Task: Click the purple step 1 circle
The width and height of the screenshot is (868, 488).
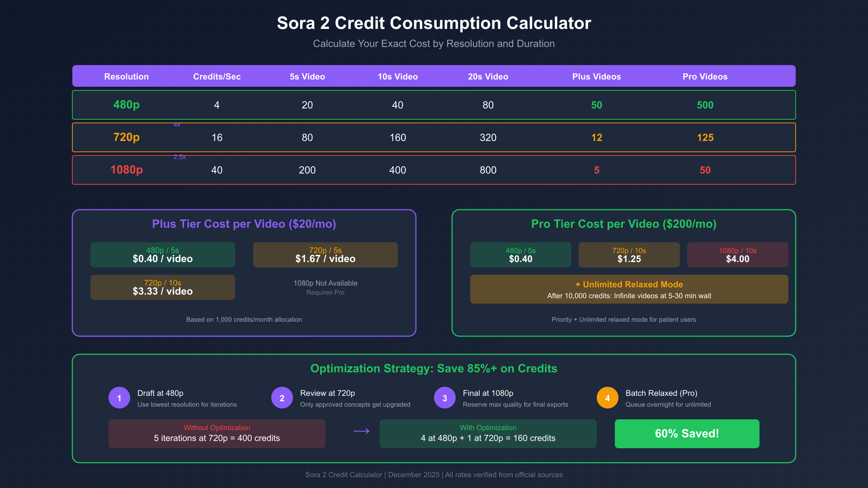Action: [x=119, y=398]
